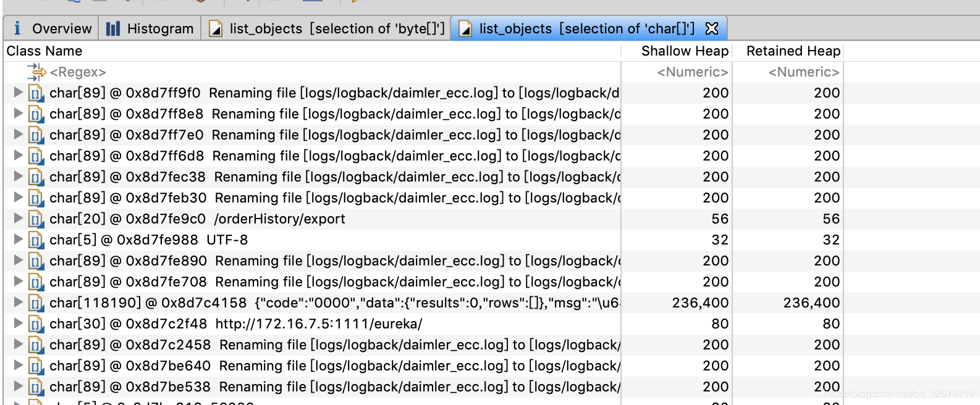Select list_objects [selection of 'char[]'] tab
Image resolution: width=980 pixels, height=405 pixels.
click(x=588, y=28)
